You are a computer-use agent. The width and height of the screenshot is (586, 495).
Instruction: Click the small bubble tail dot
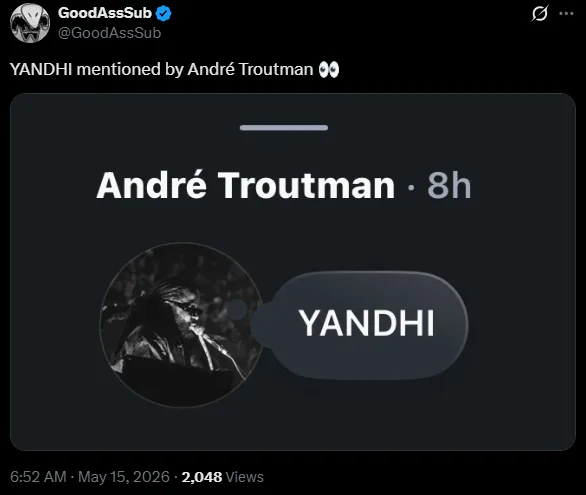click(x=237, y=309)
